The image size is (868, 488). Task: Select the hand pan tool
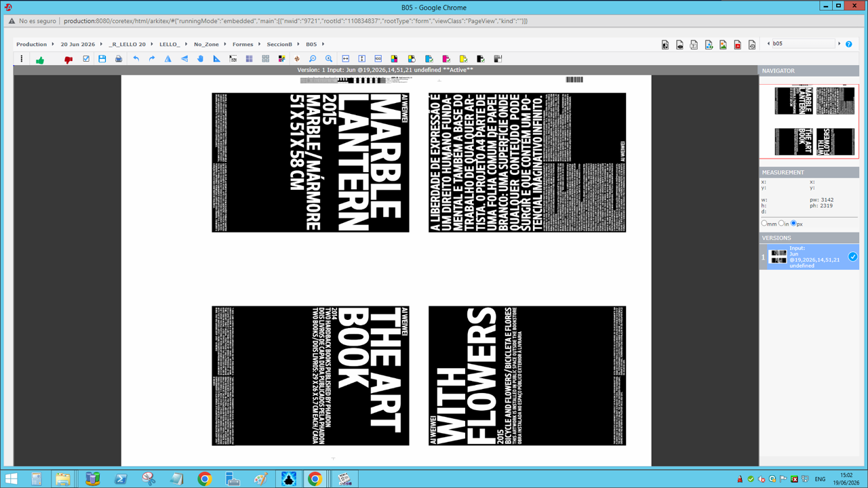201,59
